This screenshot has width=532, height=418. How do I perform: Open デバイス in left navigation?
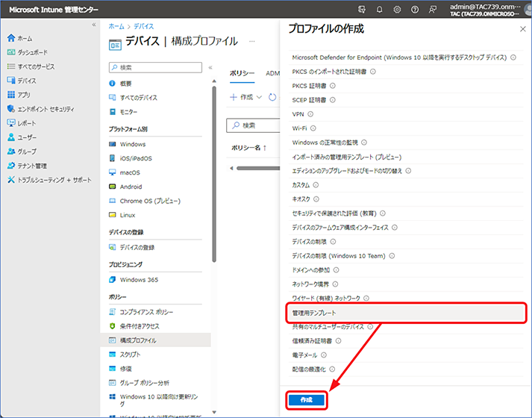22,81
